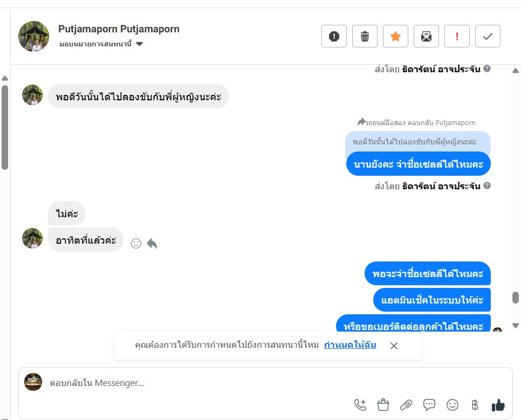Click the phone call icon
Viewport: 521px width, 420px height.
click(x=360, y=405)
